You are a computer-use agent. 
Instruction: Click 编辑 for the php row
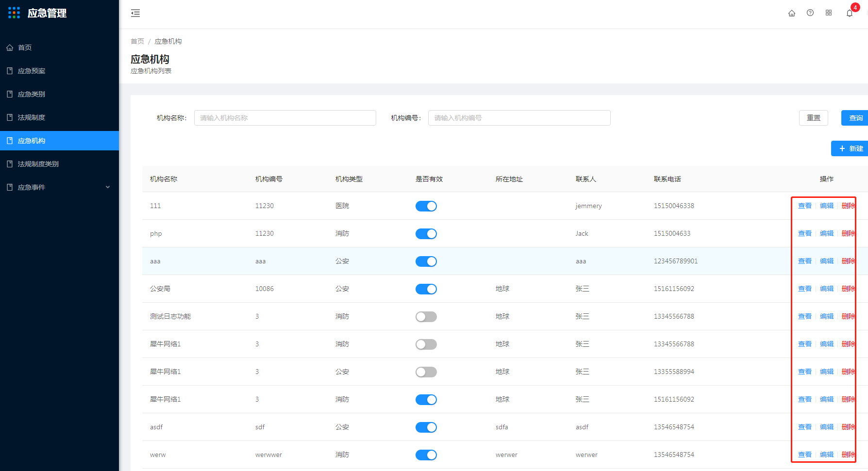[x=827, y=233]
